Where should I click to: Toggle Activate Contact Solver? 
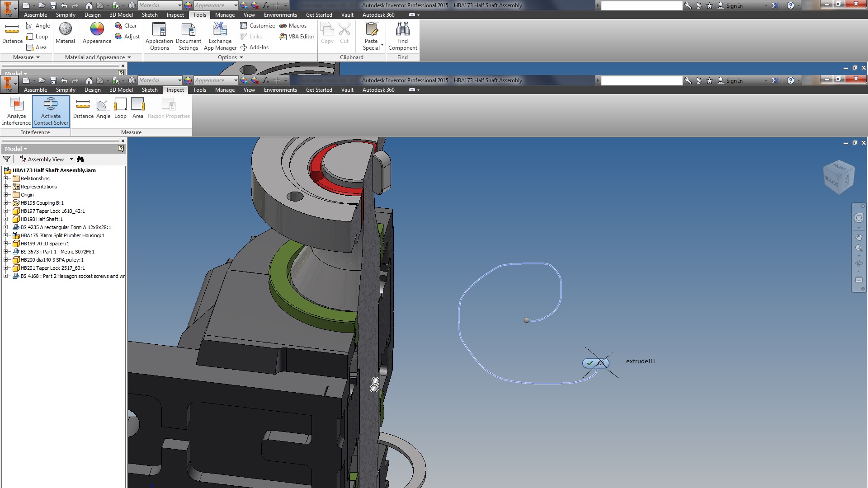tap(50, 111)
